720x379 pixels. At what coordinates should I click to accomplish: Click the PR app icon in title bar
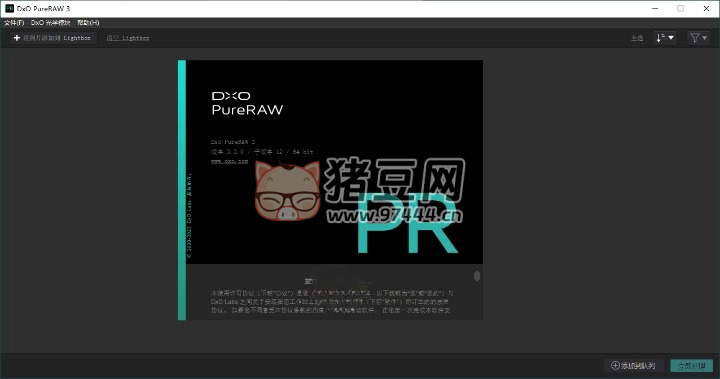click(9, 8)
